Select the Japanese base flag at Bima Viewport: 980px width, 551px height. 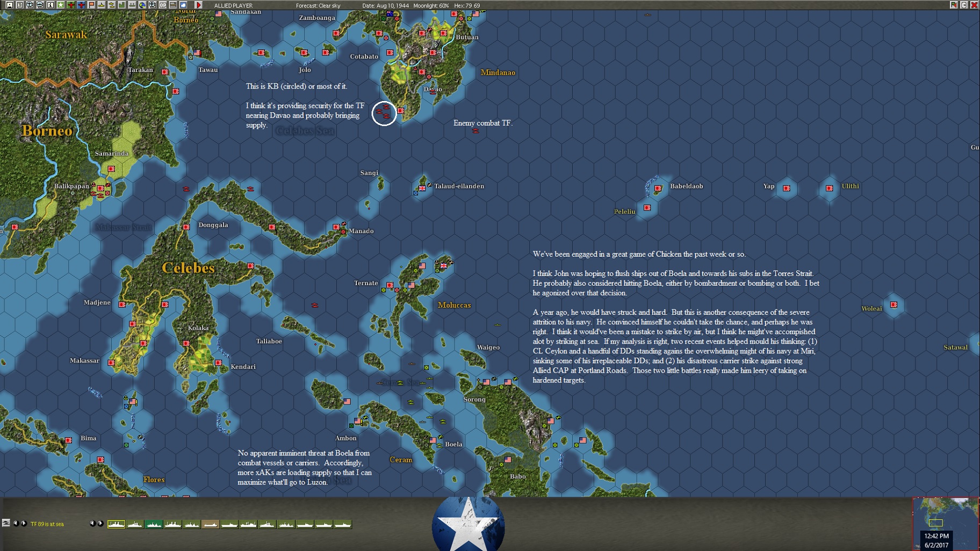[68, 440]
